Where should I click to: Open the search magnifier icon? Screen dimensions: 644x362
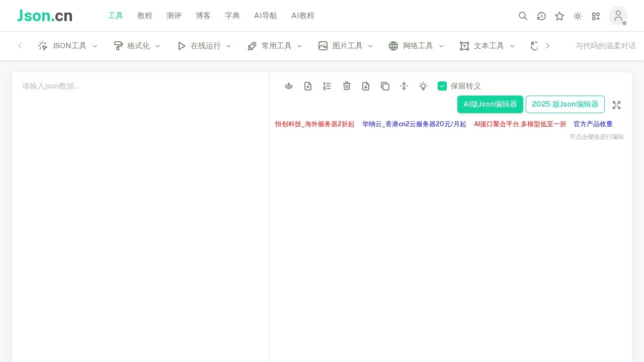[523, 16]
